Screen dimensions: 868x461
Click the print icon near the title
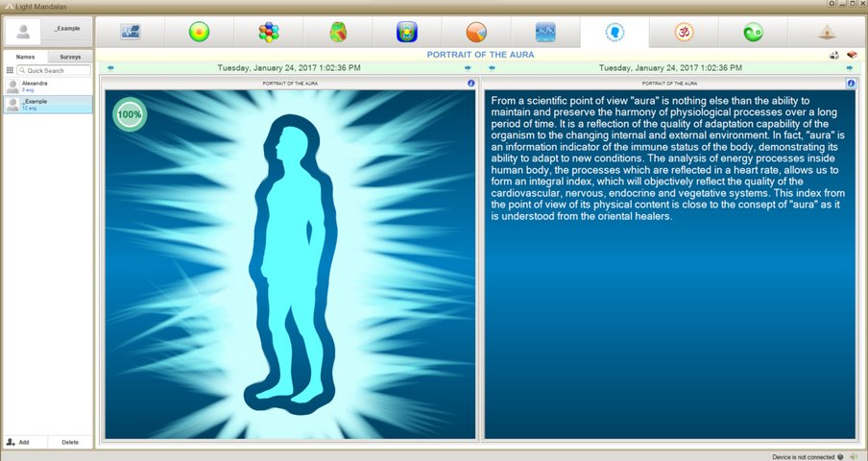[834, 56]
